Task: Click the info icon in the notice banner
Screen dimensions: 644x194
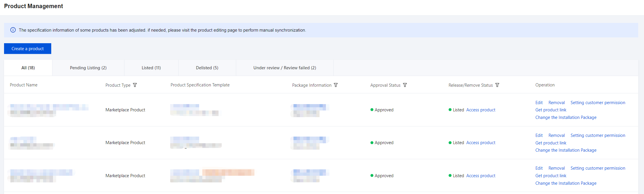Action: (13, 30)
